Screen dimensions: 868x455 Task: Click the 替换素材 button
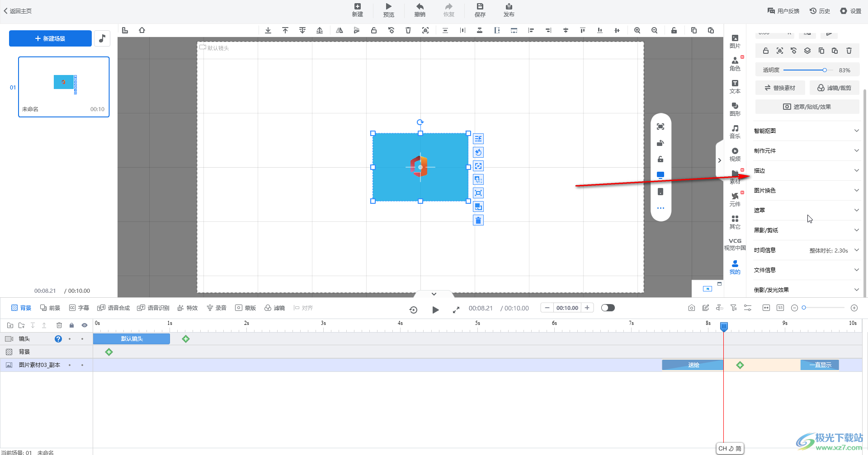pos(780,88)
